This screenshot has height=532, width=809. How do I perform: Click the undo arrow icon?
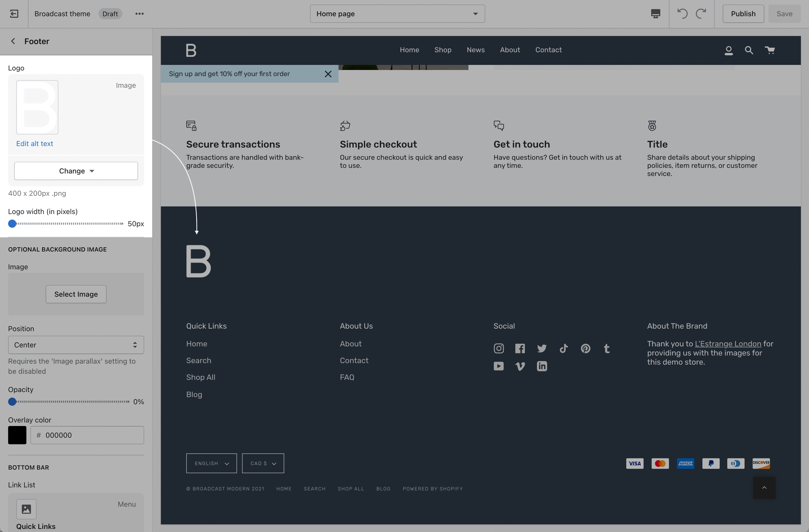(682, 14)
